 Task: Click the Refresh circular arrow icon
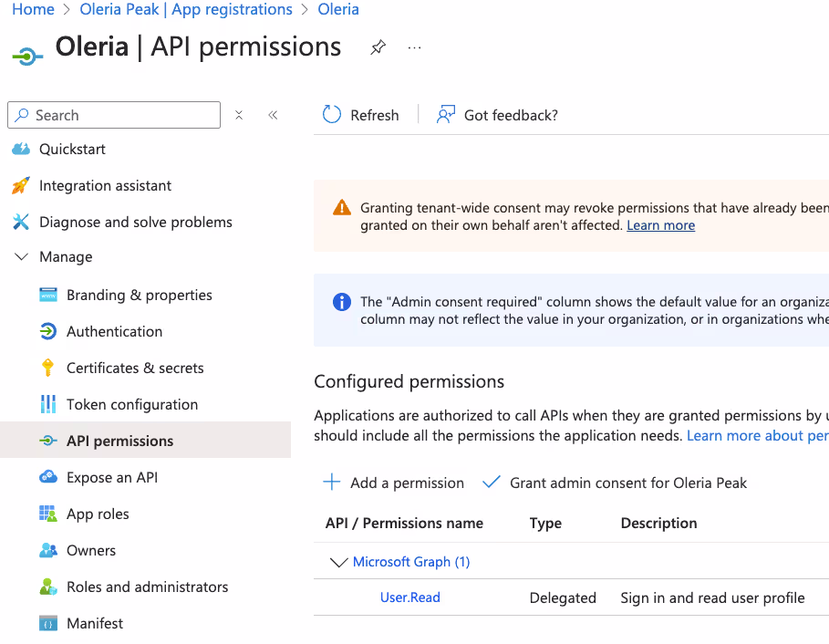tap(331, 114)
